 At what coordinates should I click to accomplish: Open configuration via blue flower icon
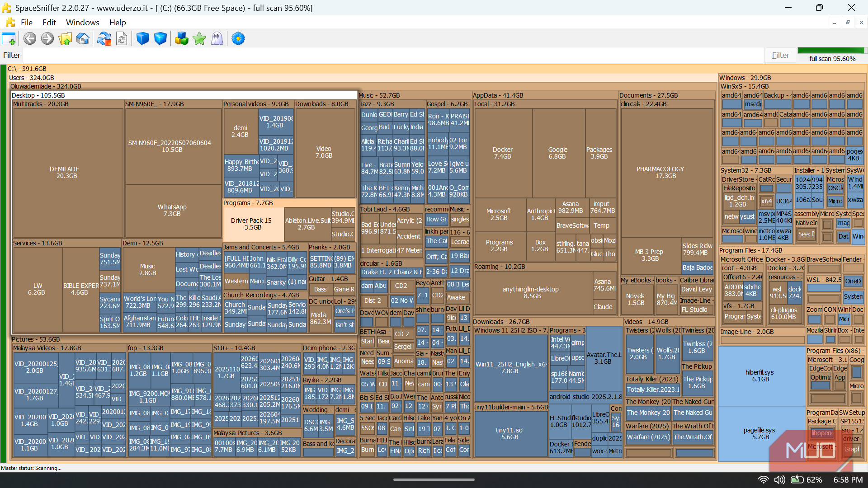coord(238,39)
